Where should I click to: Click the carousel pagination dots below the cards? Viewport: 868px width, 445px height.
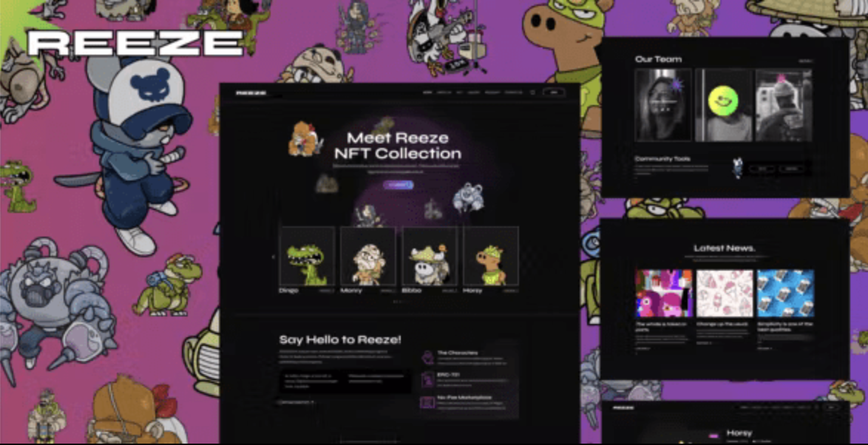point(399,302)
